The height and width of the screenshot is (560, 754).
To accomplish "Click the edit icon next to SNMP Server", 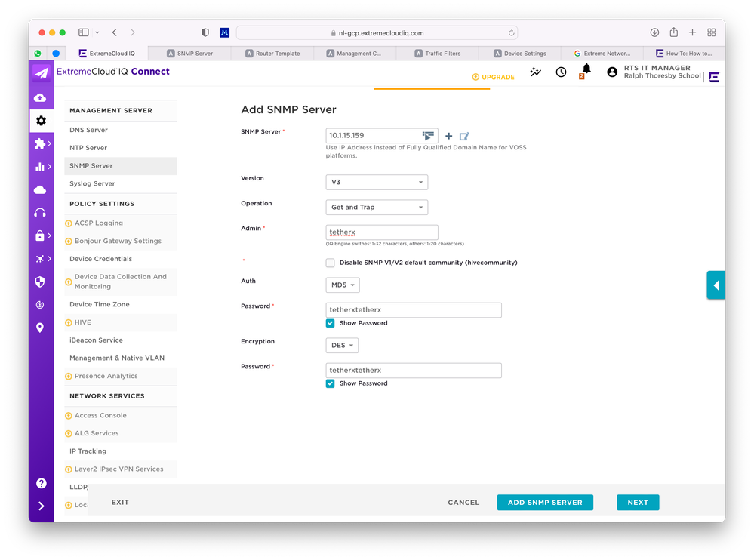I will point(464,137).
